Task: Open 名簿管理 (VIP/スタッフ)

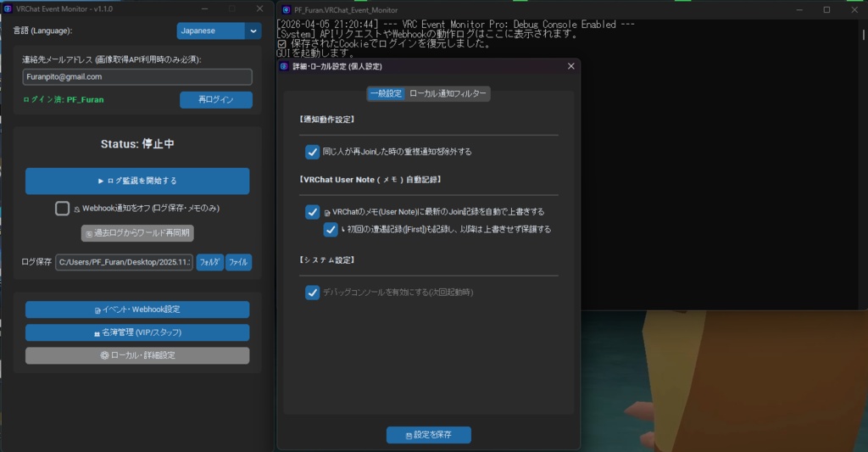Action: 137,332
